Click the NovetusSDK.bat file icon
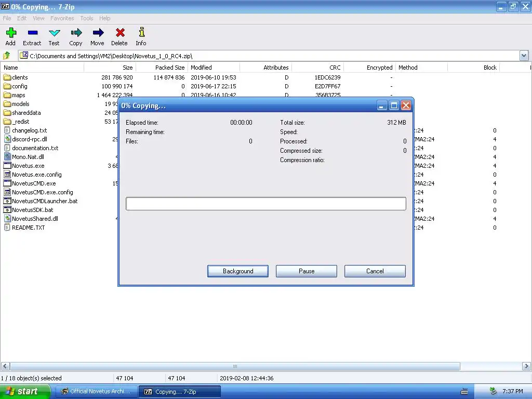This screenshot has width=532, height=399. pyautogui.click(x=7, y=210)
